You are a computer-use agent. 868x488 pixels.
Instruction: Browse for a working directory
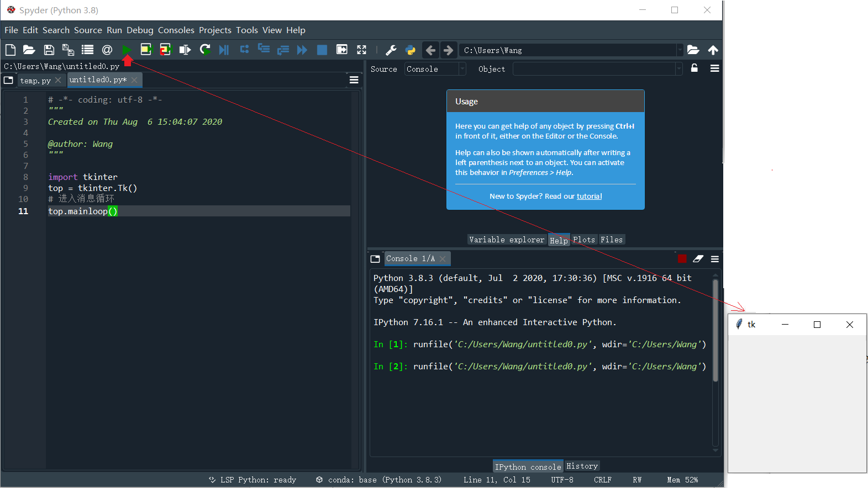693,50
